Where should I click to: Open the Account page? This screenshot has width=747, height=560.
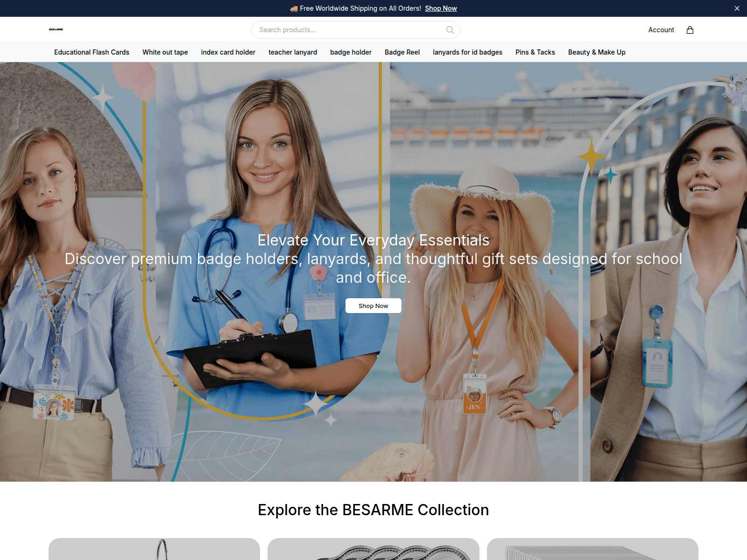click(661, 30)
